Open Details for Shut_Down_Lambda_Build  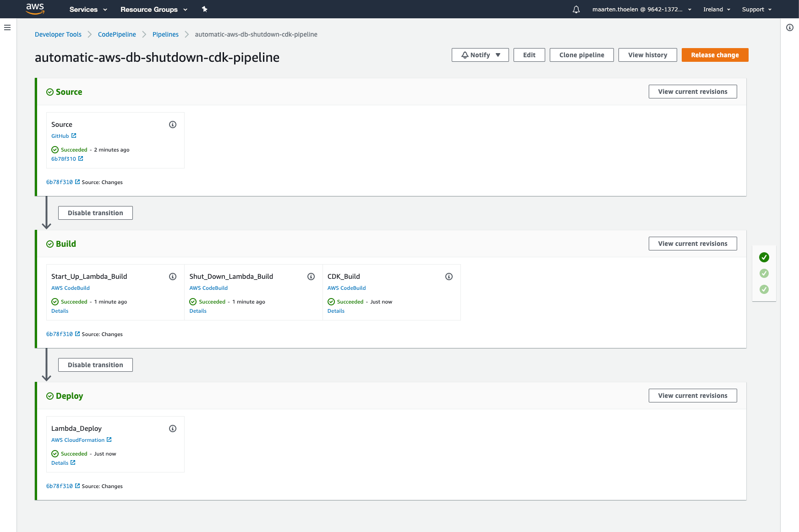click(x=198, y=311)
